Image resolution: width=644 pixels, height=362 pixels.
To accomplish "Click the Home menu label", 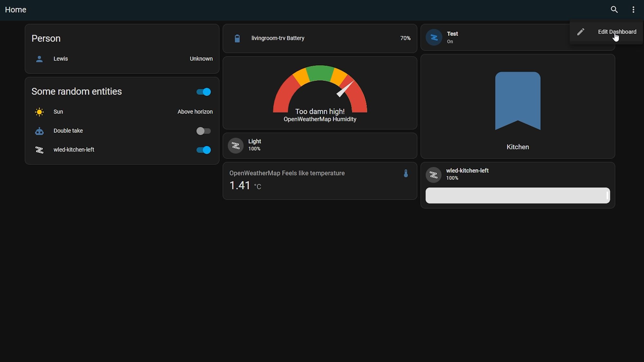I will [x=15, y=9].
